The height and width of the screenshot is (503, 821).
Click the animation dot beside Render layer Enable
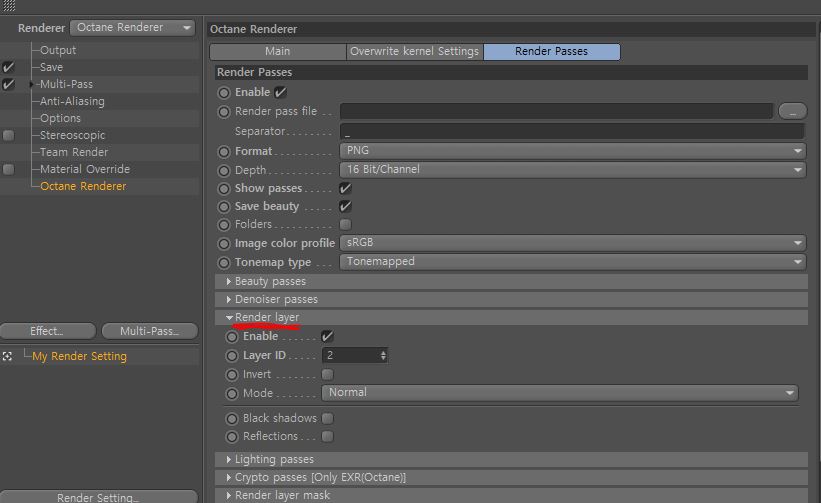click(232, 337)
